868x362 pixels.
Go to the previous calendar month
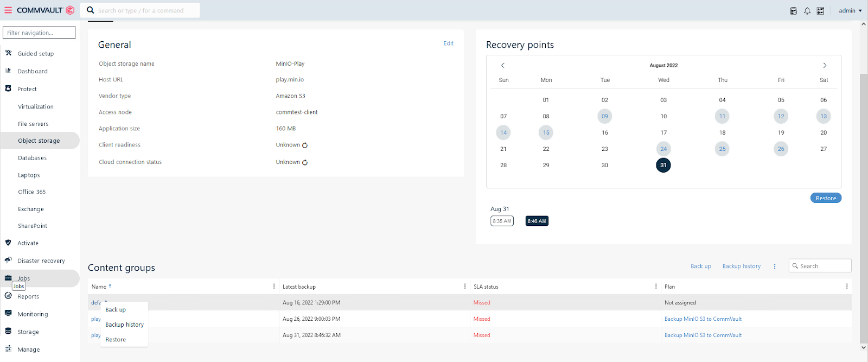click(x=503, y=66)
